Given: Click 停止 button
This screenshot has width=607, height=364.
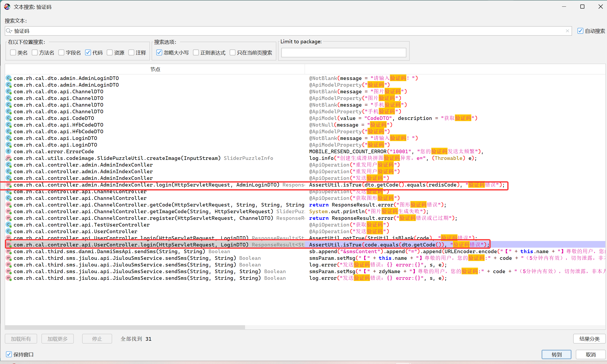Looking at the screenshot, I should (x=97, y=339).
